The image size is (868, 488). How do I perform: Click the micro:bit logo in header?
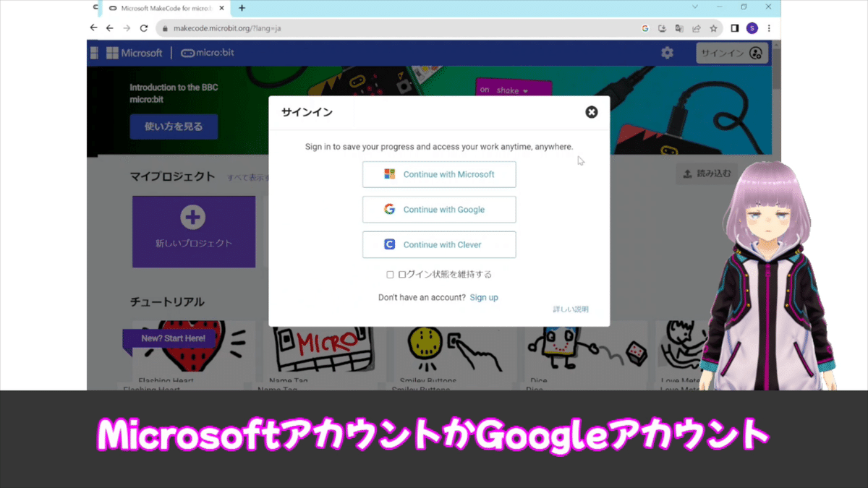coord(208,53)
